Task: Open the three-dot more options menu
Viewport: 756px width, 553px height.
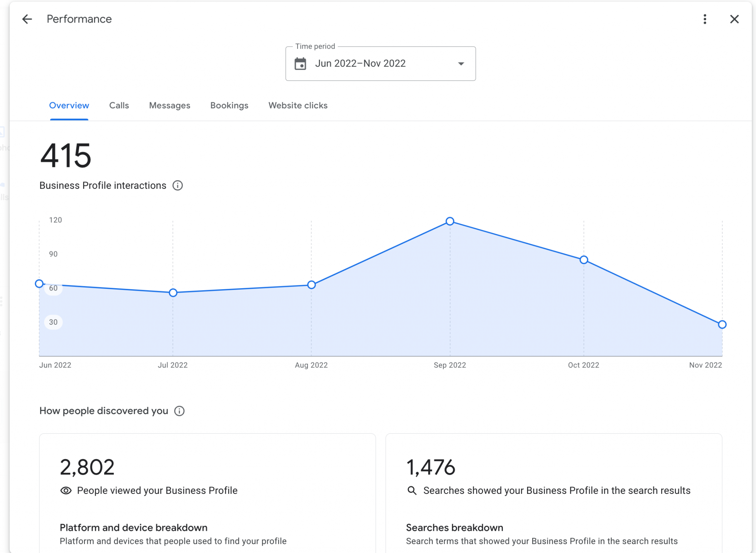Action: (705, 19)
